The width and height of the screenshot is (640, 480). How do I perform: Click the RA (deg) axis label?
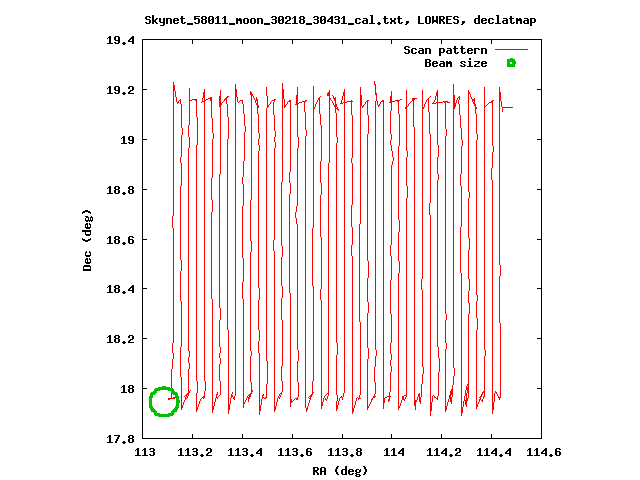click(x=340, y=471)
